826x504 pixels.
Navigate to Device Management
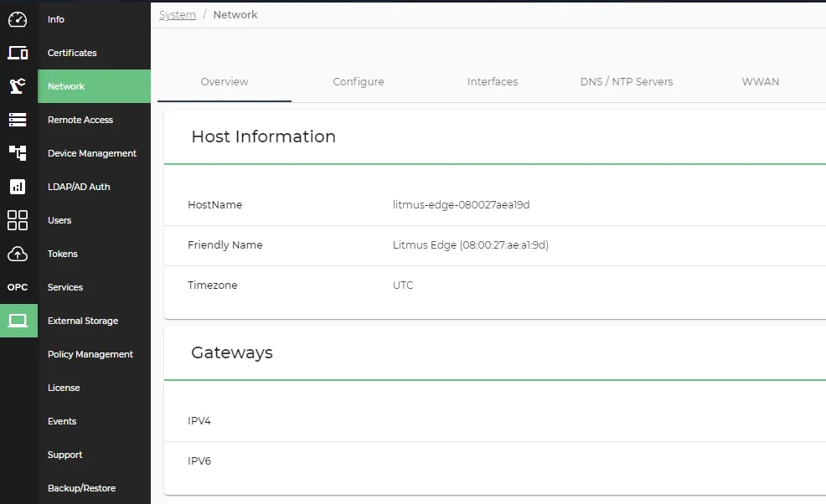click(x=94, y=153)
